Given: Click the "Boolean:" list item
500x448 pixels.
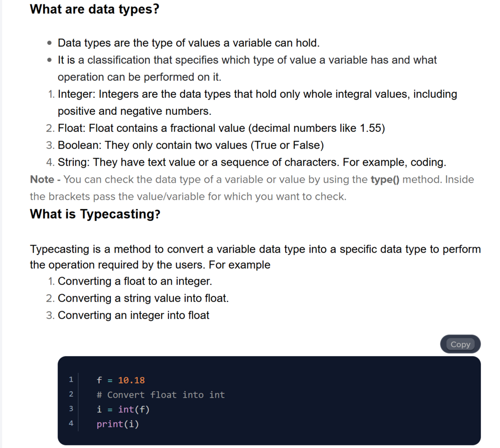Looking at the screenshot, I should (190, 145).
